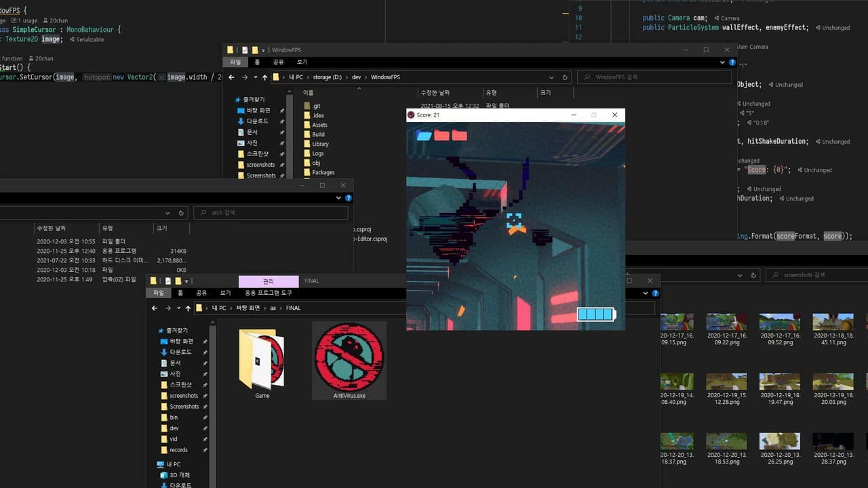The height and width of the screenshot is (488, 868).
Task: Open help in the WindowFPS explorer window
Action: pyautogui.click(x=732, y=62)
